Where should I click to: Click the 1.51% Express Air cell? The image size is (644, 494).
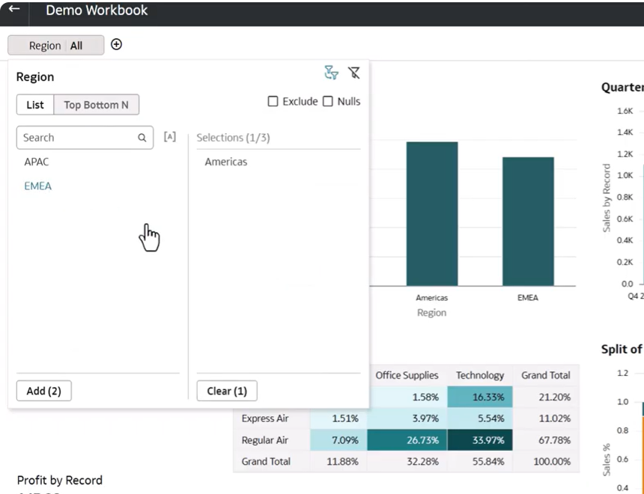[338, 418]
